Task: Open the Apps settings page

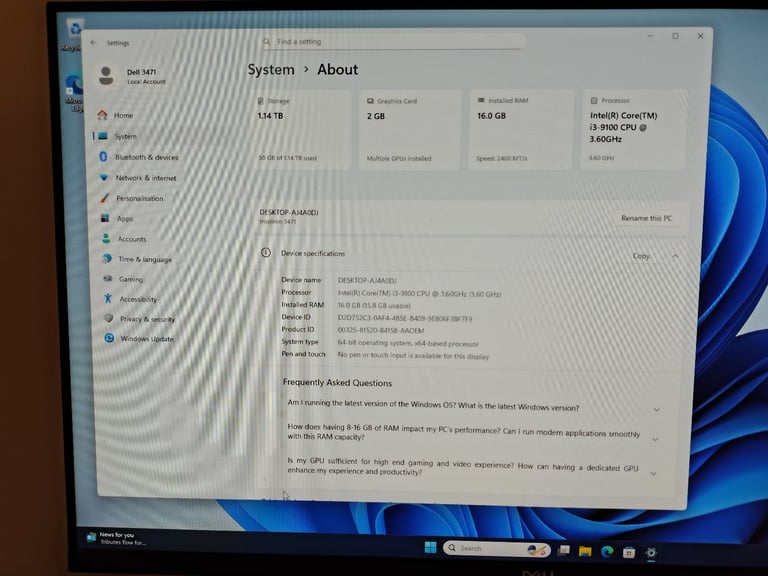Action: tap(125, 219)
